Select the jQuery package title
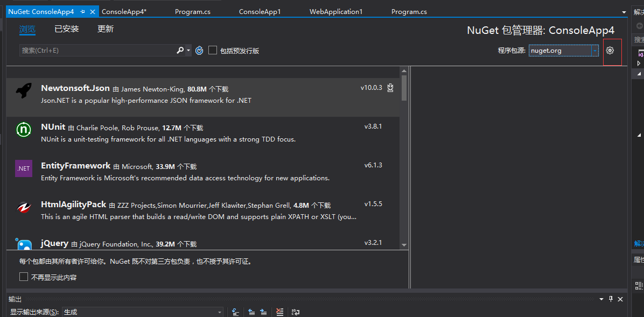 point(54,243)
